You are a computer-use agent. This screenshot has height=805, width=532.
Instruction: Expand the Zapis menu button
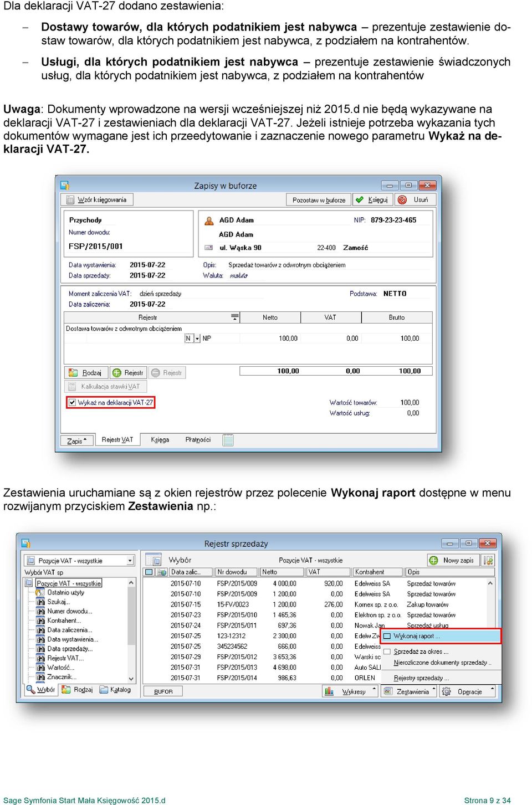point(78,441)
